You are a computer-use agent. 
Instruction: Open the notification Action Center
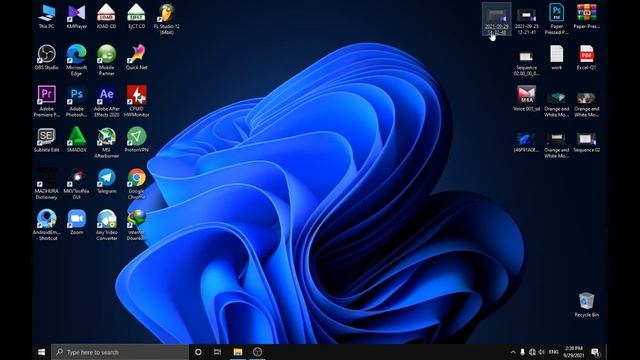(x=596, y=352)
